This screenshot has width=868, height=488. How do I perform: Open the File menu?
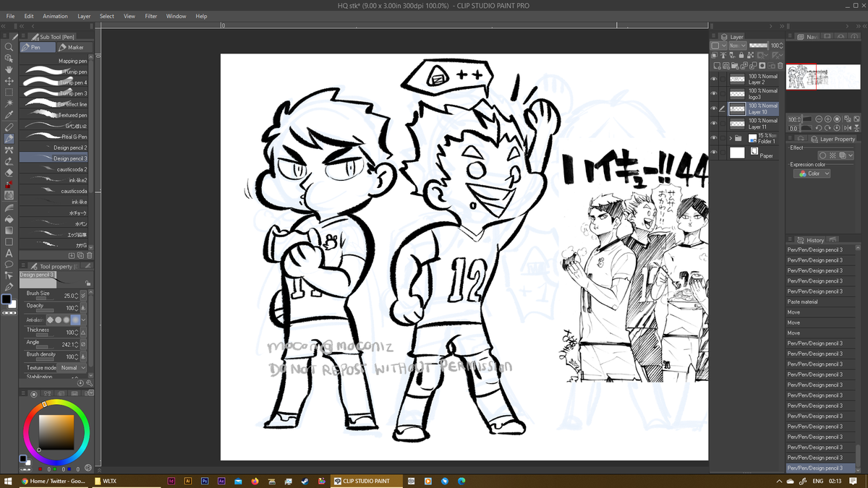point(11,16)
